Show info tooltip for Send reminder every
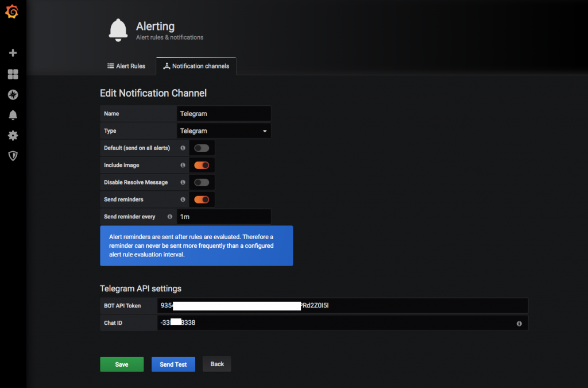Image resolution: width=588 pixels, height=388 pixels. pos(170,217)
